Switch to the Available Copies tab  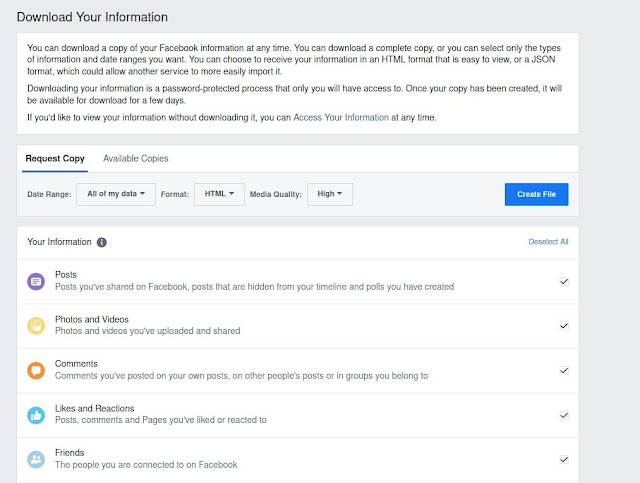(136, 159)
